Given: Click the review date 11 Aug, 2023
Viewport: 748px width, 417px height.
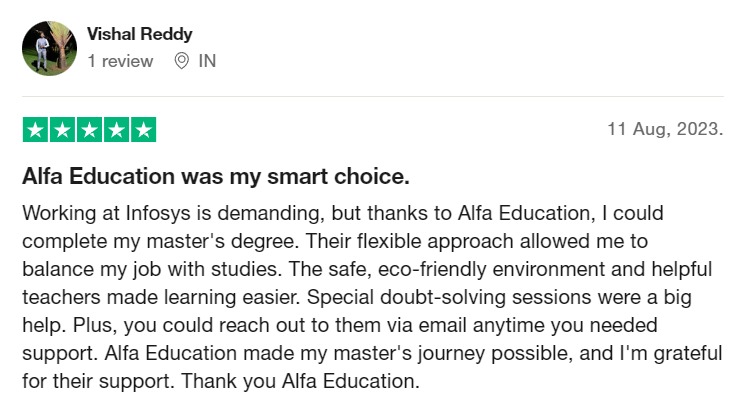Looking at the screenshot, I should coord(665,130).
